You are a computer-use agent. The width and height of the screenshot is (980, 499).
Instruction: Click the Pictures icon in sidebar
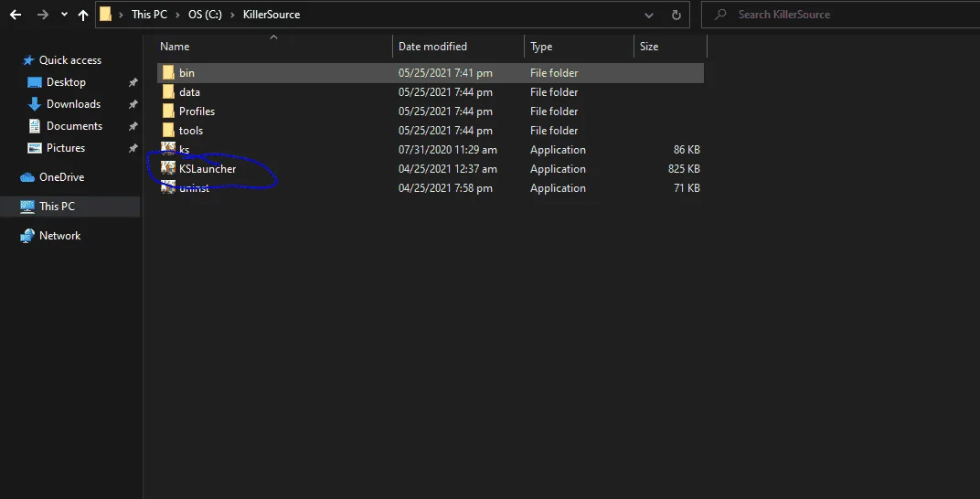click(35, 148)
